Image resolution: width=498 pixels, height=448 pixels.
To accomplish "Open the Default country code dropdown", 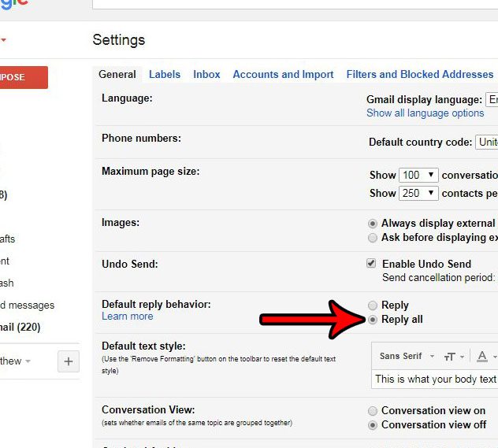I will [x=486, y=143].
